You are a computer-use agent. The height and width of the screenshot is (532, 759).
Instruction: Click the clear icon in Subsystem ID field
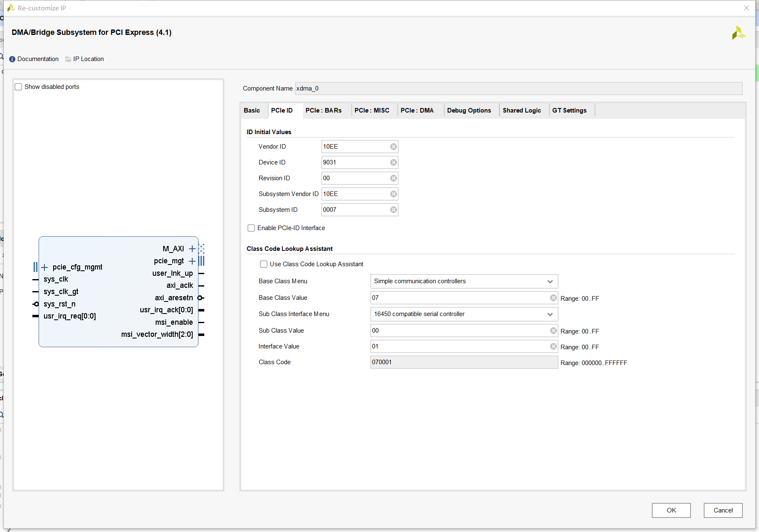click(393, 210)
